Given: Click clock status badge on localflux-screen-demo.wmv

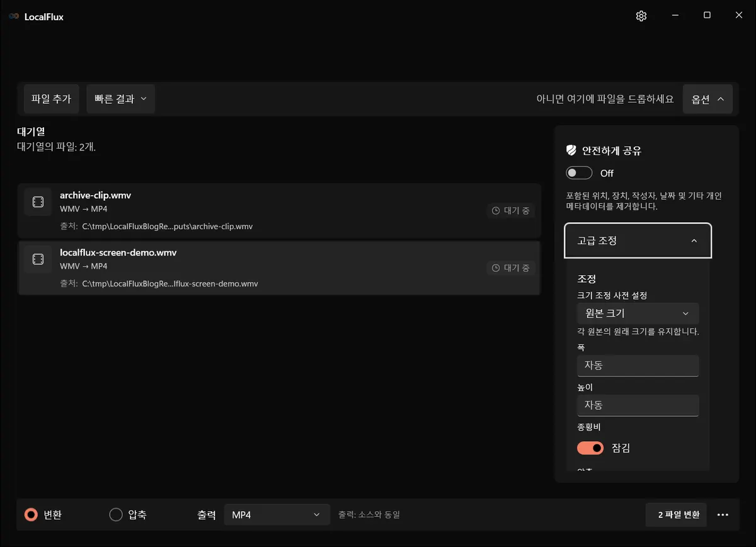Looking at the screenshot, I should (511, 268).
